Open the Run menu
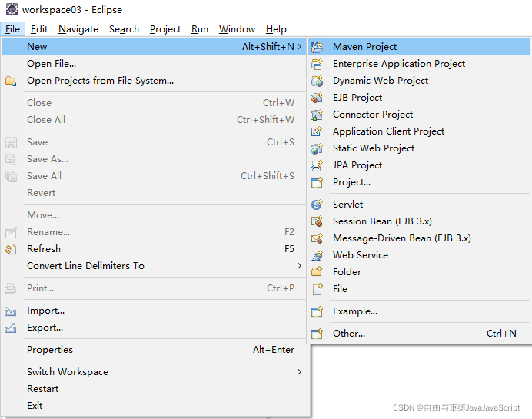532x419 pixels. tap(200, 29)
